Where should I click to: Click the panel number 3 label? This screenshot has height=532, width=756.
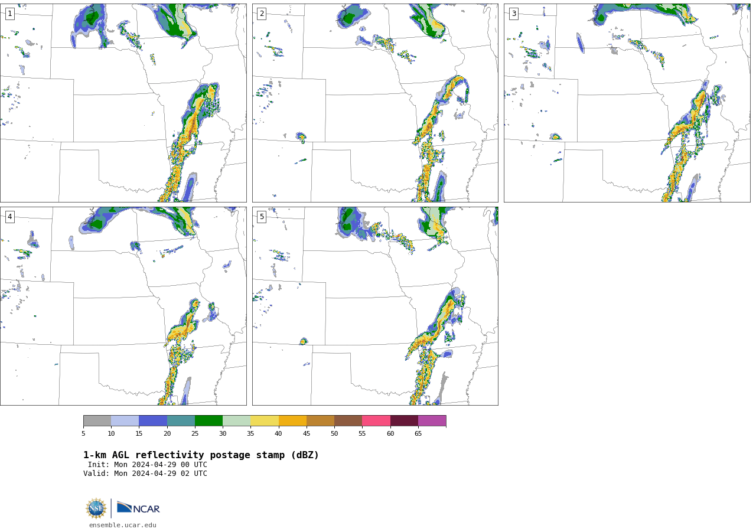coord(513,14)
